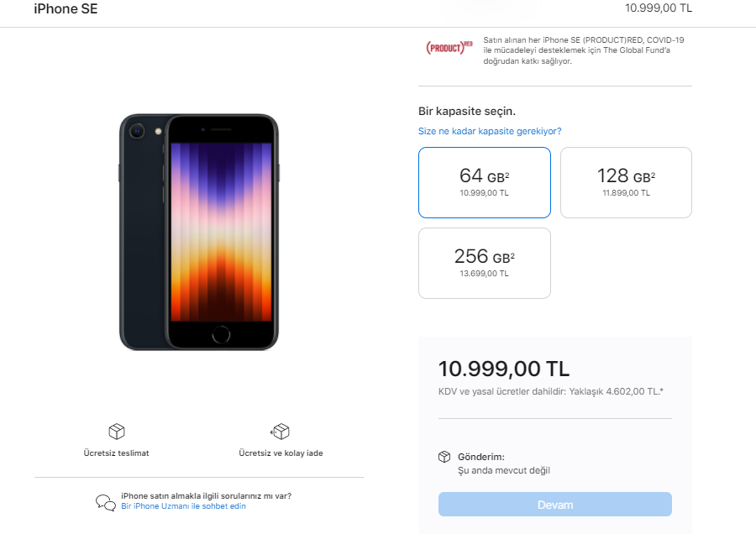Click the iPhone SE product image
The width and height of the screenshot is (756, 534).
tap(199, 232)
